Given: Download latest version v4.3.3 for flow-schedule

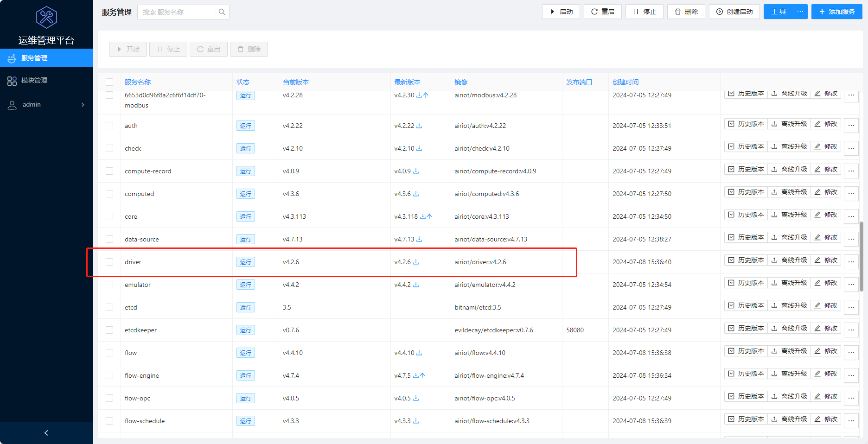Looking at the screenshot, I should [416, 421].
